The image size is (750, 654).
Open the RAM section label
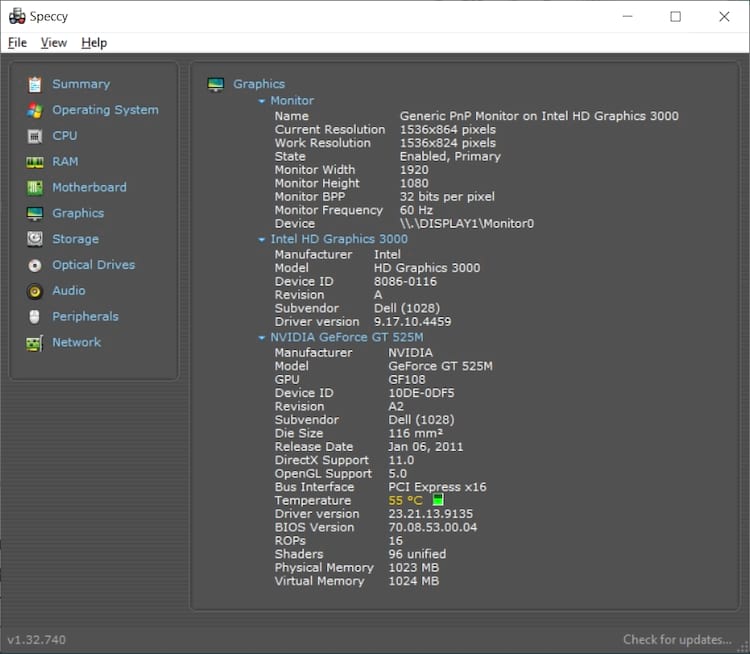pyautogui.click(x=65, y=162)
